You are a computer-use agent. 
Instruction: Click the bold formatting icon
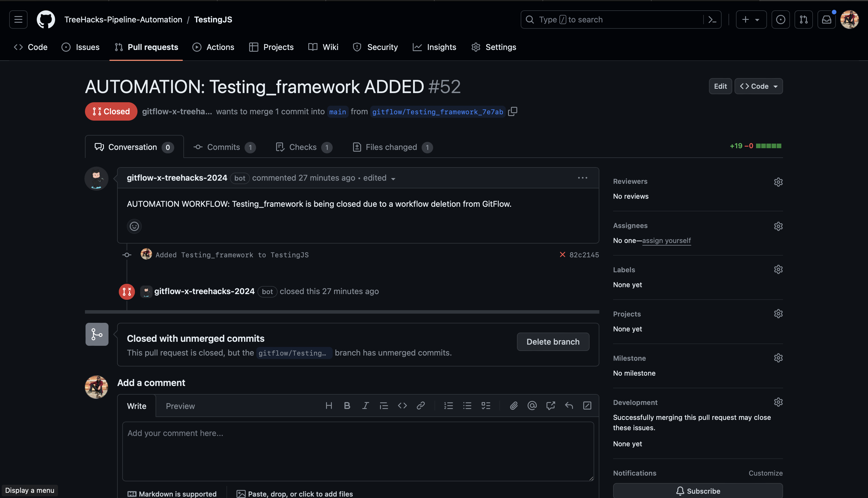347,406
